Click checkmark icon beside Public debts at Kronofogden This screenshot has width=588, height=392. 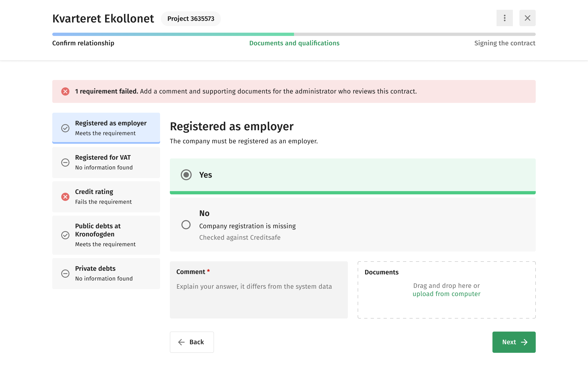pyautogui.click(x=65, y=235)
